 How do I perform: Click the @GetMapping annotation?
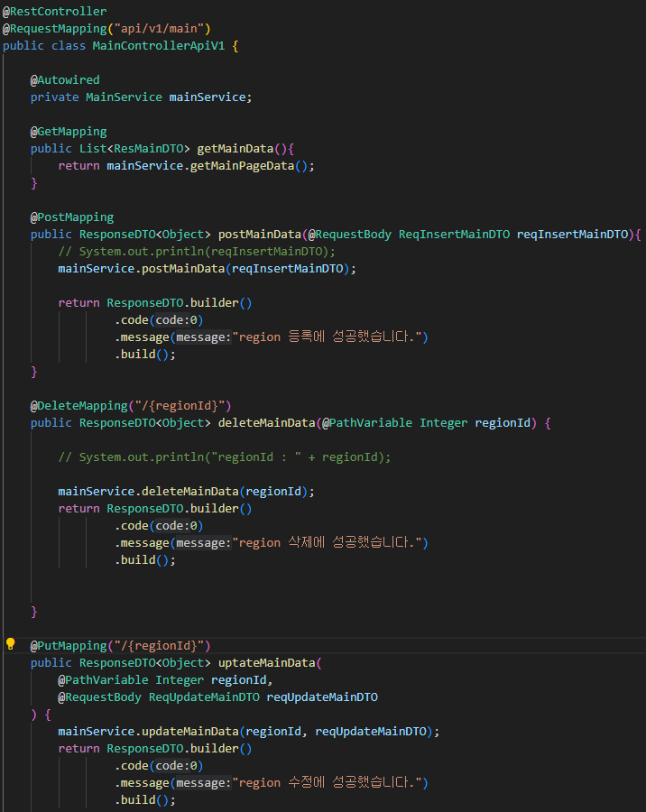69,131
